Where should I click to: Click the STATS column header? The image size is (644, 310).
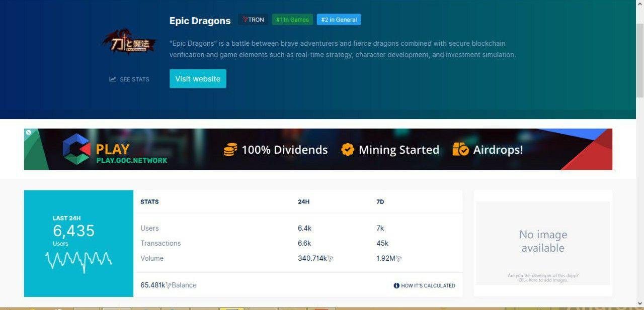tap(149, 202)
